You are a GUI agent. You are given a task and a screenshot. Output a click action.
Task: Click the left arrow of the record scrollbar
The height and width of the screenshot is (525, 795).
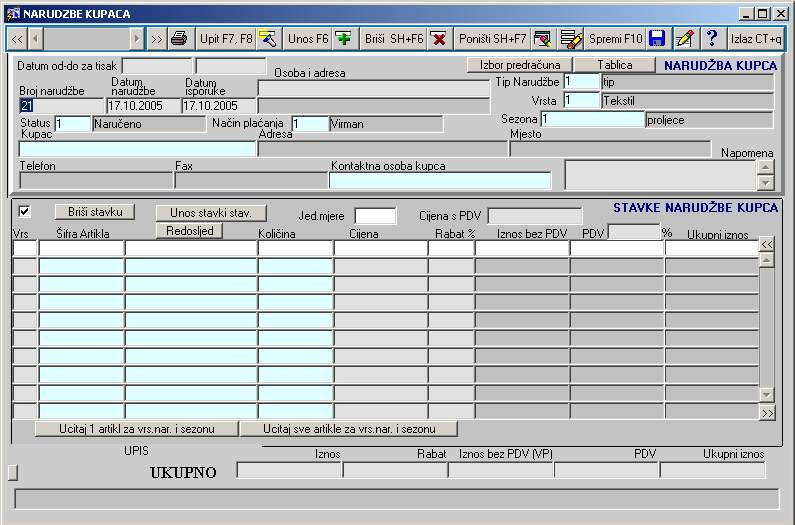tap(35, 39)
